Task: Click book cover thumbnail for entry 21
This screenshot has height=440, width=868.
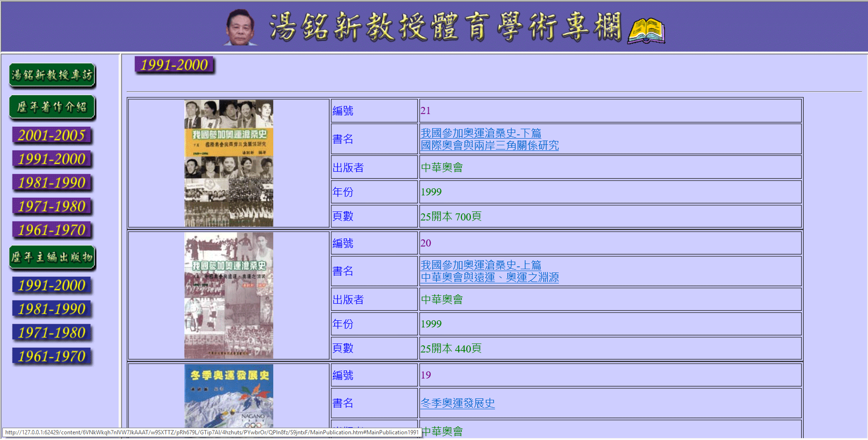Action: 228,163
